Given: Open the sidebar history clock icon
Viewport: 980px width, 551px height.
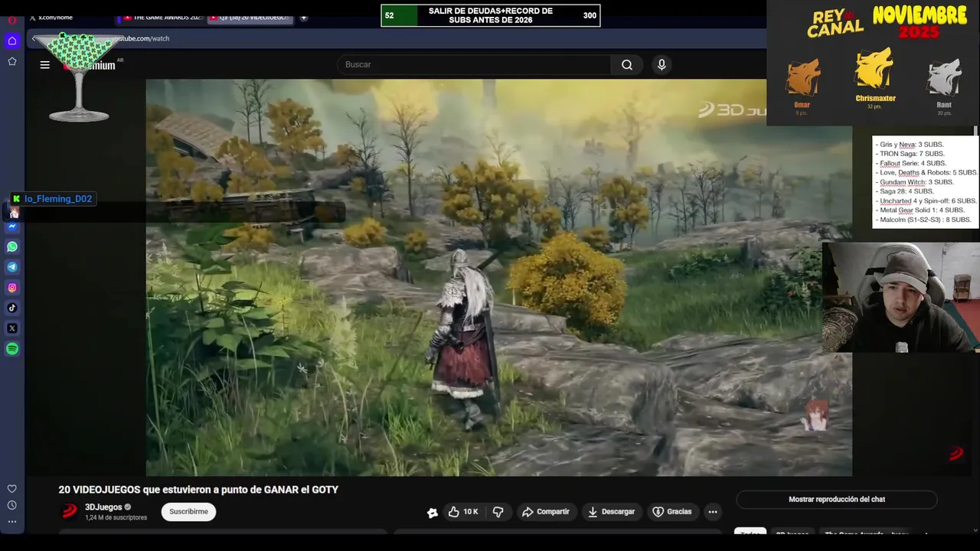Looking at the screenshot, I should [x=12, y=505].
